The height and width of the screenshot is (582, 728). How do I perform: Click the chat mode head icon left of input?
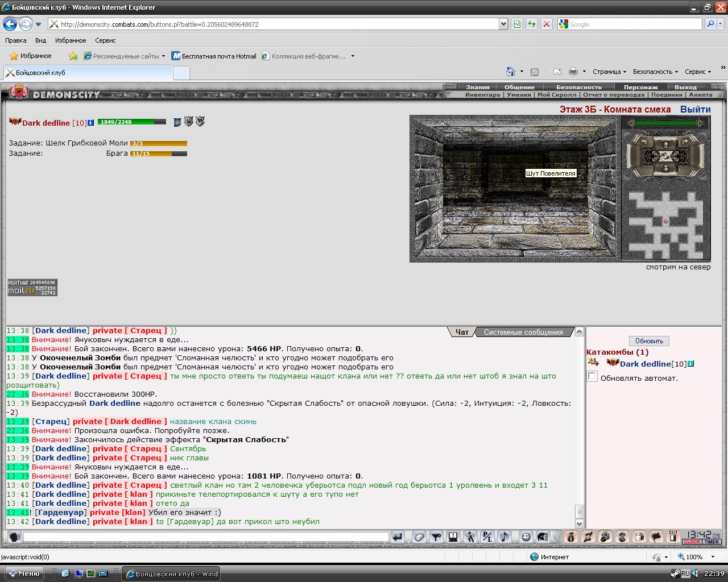(x=14, y=537)
